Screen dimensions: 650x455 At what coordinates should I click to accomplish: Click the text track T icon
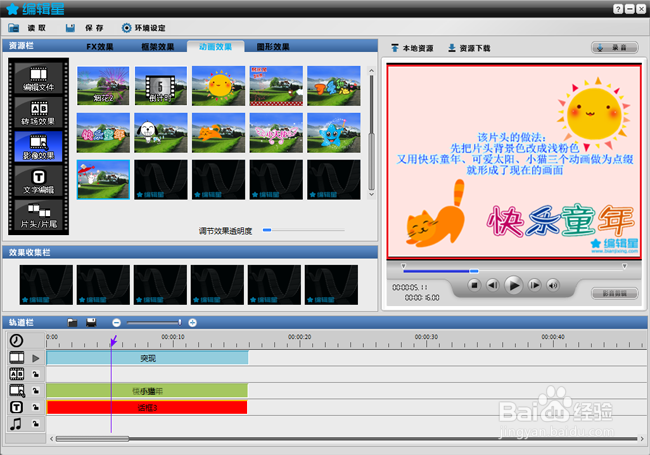(17, 407)
